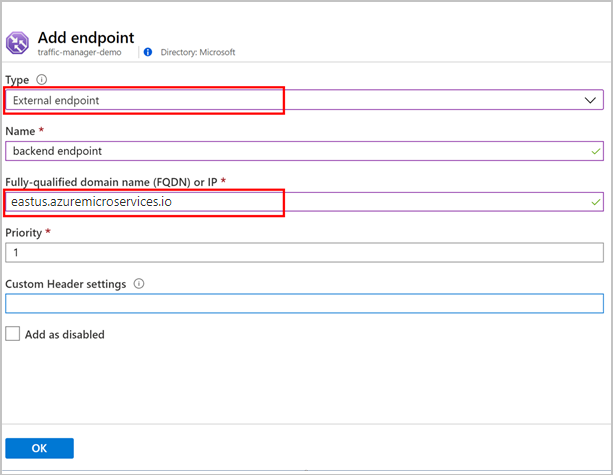
Task: Expand the Type dropdown chevron arrow
Action: (x=590, y=100)
